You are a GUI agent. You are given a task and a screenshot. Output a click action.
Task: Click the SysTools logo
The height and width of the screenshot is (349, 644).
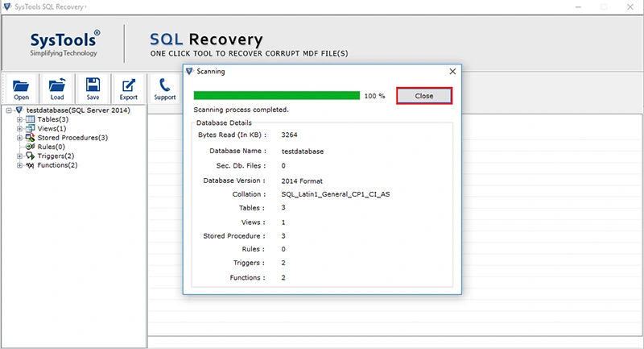[64, 43]
